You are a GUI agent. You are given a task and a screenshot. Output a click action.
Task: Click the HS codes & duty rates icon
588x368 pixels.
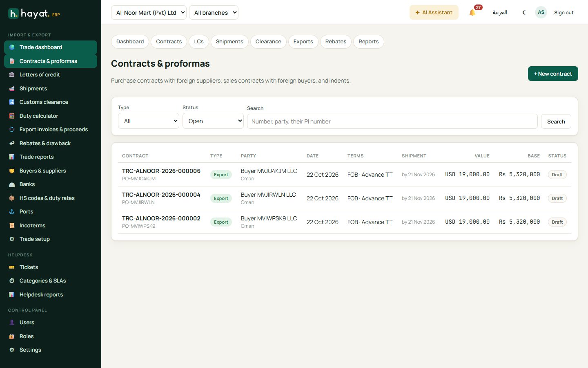[12, 198]
